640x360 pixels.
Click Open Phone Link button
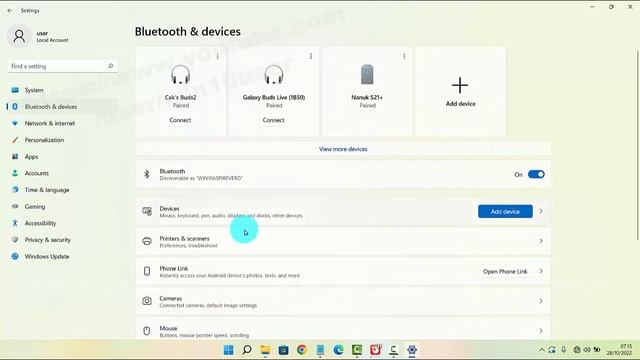505,271
